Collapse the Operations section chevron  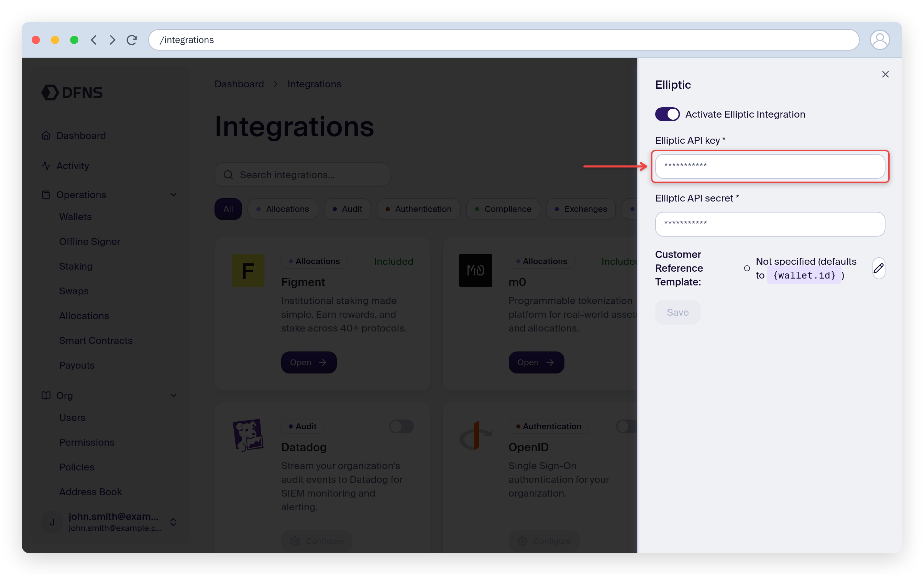point(173,195)
